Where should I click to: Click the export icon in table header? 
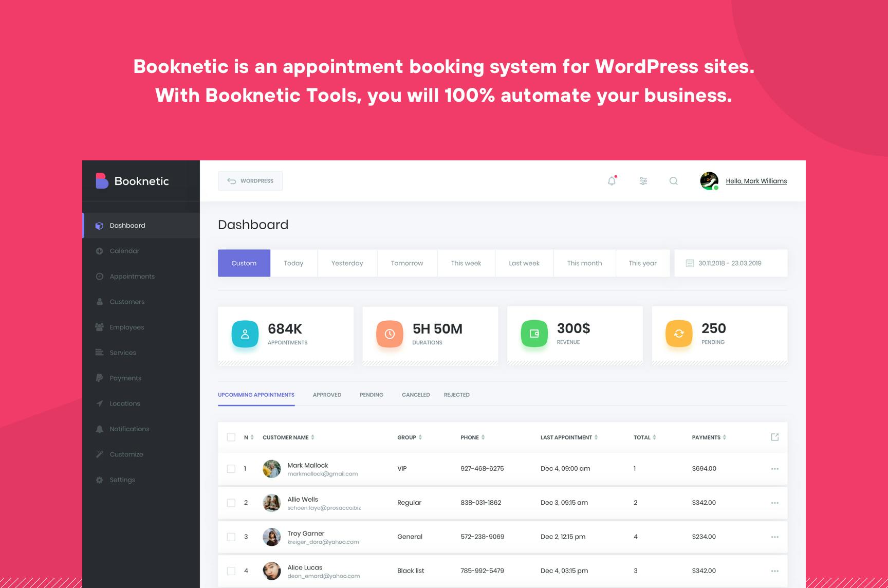tap(775, 437)
